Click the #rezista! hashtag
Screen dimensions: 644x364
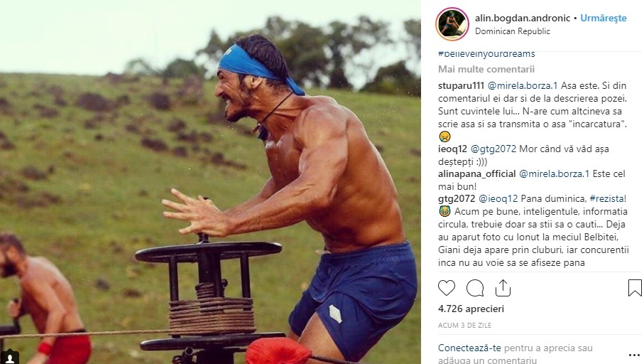[x=608, y=198]
